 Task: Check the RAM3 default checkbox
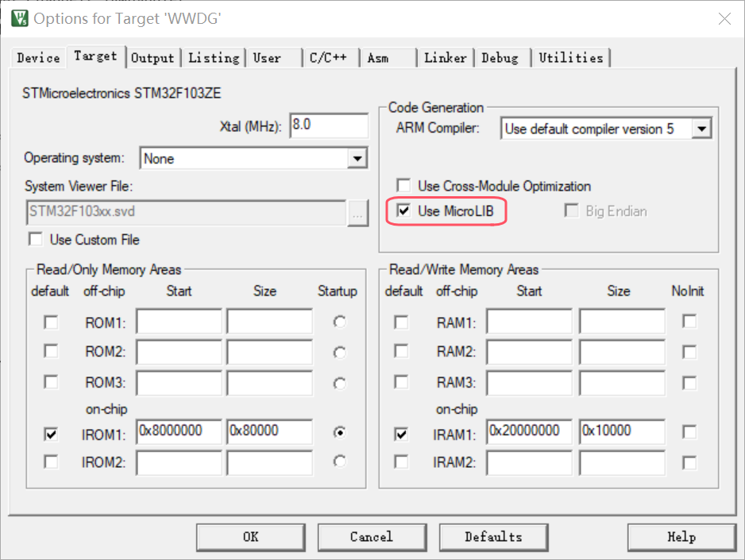[x=401, y=382]
